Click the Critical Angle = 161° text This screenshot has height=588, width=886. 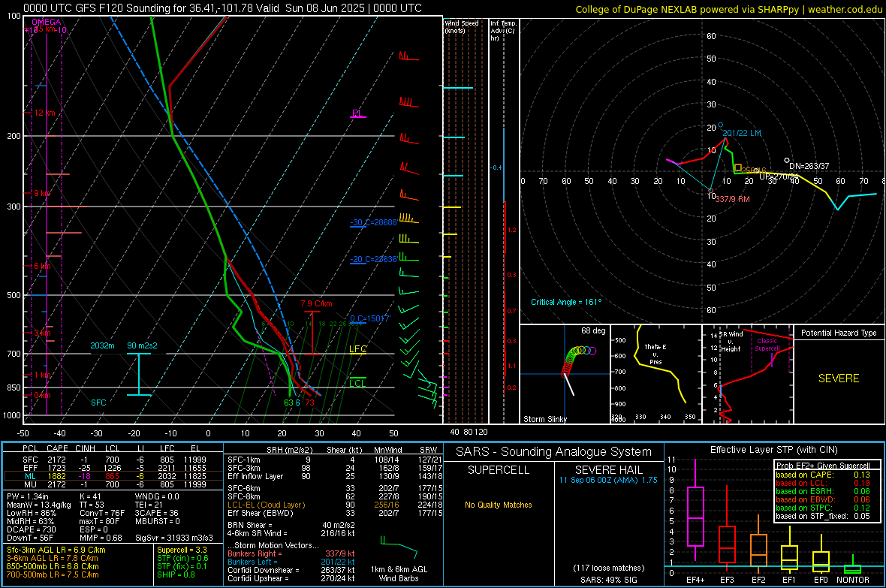click(566, 302)
